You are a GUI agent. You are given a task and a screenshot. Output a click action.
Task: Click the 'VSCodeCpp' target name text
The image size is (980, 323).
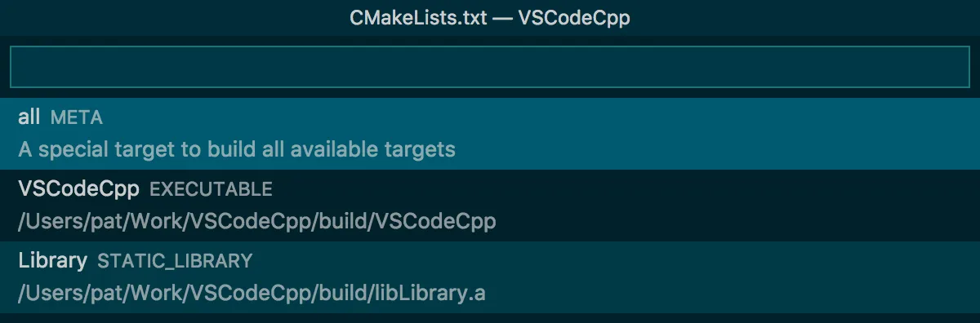79,189
